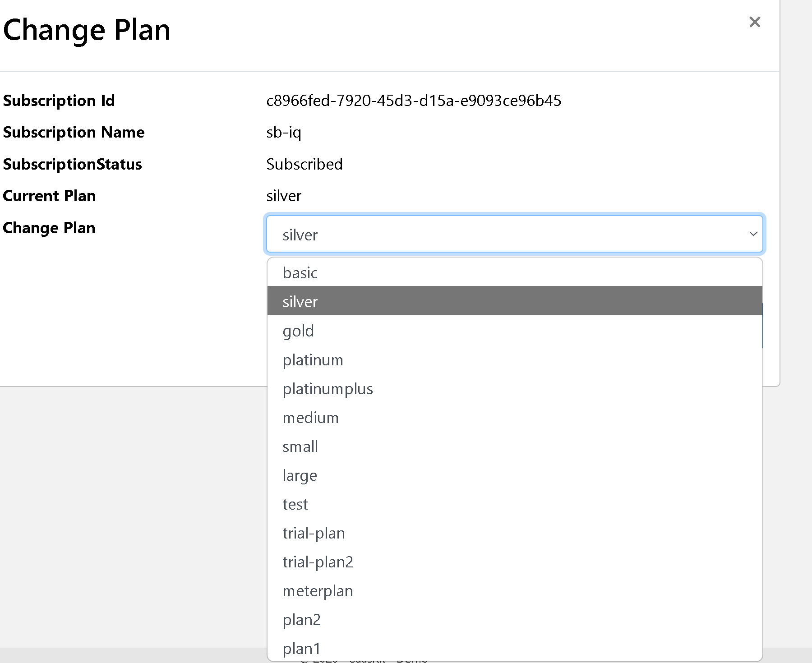This screenshot has width=812, height=663.
Task: Click the Subscribed status text
Action: pyautogui.click(x=304, y=164)
